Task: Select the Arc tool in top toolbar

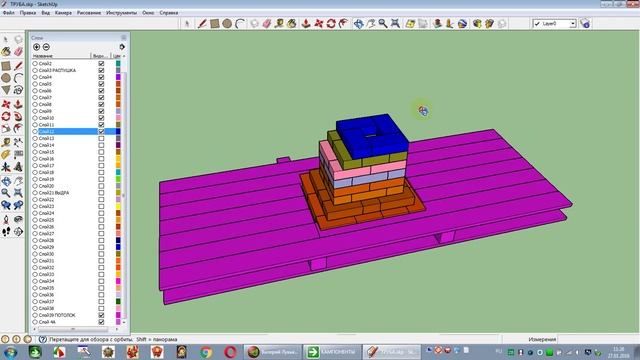Action: [x=240, y=24]
